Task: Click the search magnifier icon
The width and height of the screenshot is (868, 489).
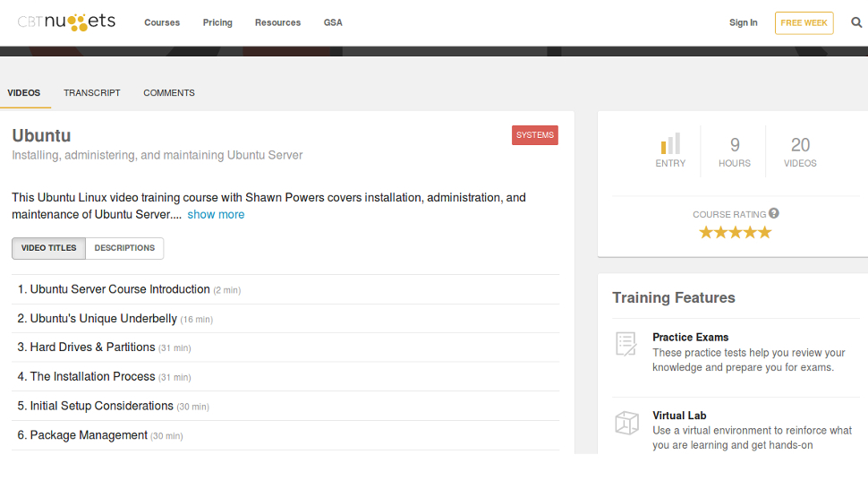Action: click(855, 22)
